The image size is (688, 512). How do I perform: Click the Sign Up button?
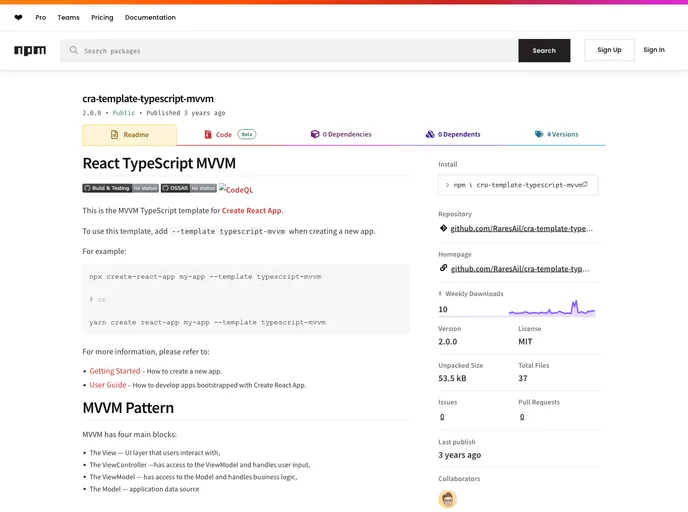(609, 50)
